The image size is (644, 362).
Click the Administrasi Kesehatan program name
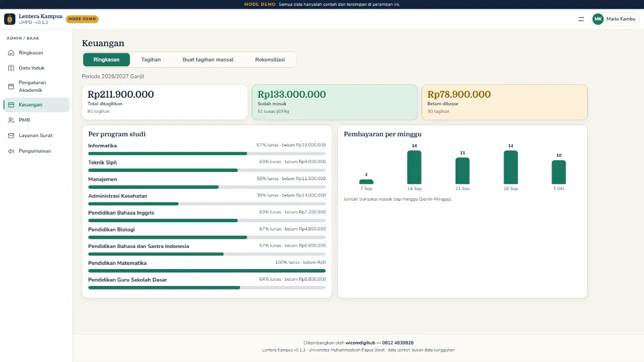click(118, 196)
